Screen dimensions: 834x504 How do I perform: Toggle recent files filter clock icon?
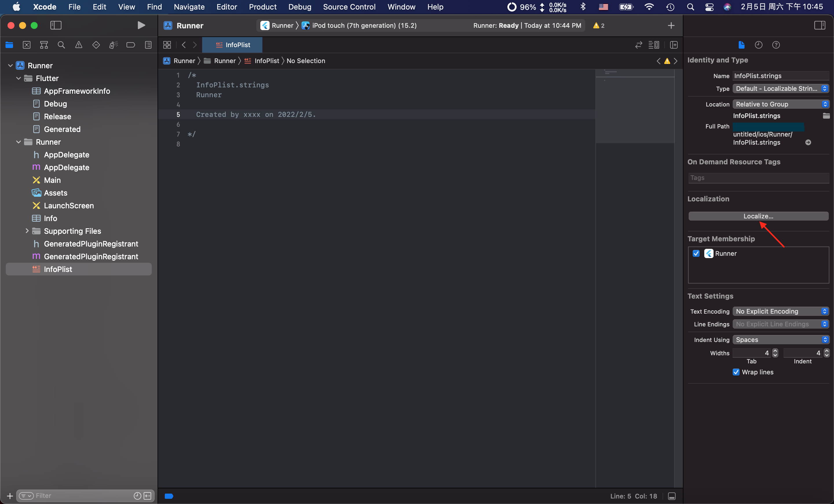click(138, 496)
